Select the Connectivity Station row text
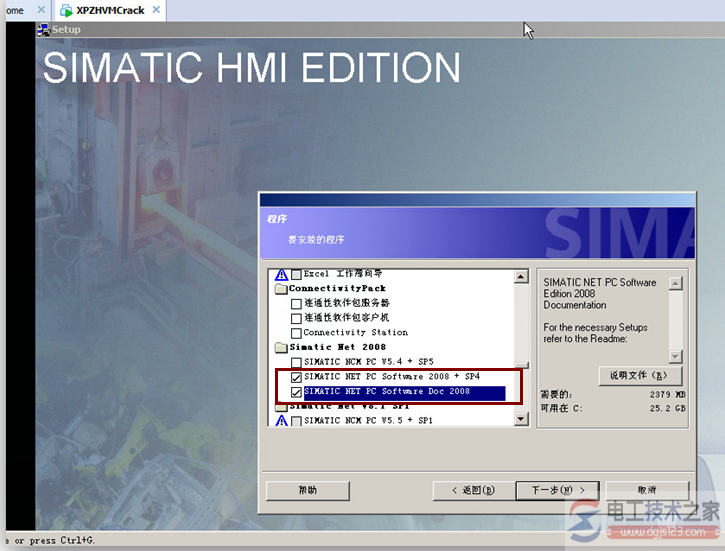 coord(356,332)
